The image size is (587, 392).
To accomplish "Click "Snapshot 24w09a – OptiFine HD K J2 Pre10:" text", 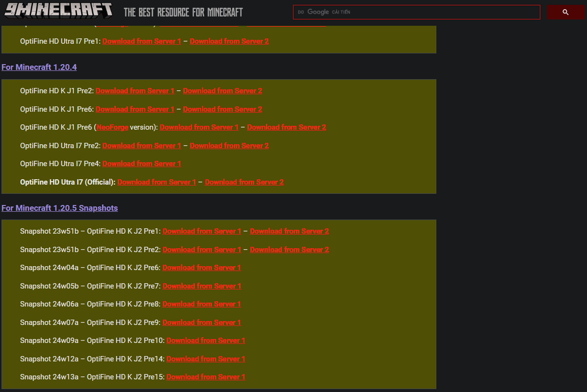I will click(x=92, y=341).
